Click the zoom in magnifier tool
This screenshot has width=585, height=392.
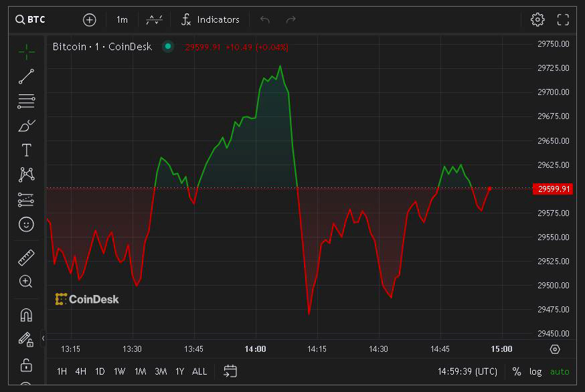[26, 282]
